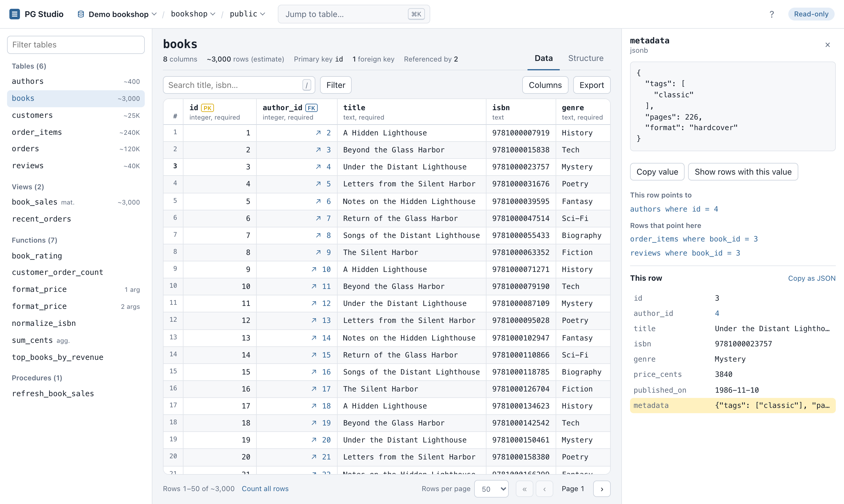Close the metadata detail panel
844x504 pixels.
click(827, 45)
